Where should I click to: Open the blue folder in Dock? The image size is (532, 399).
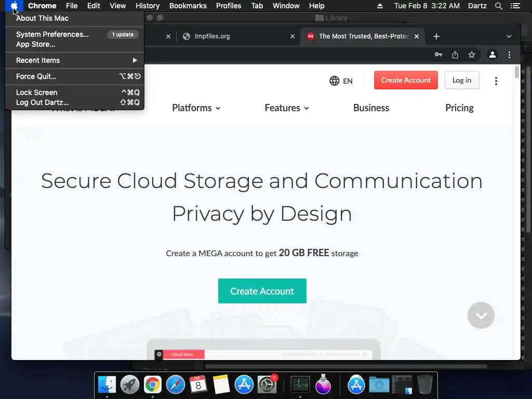pos(379,385)
